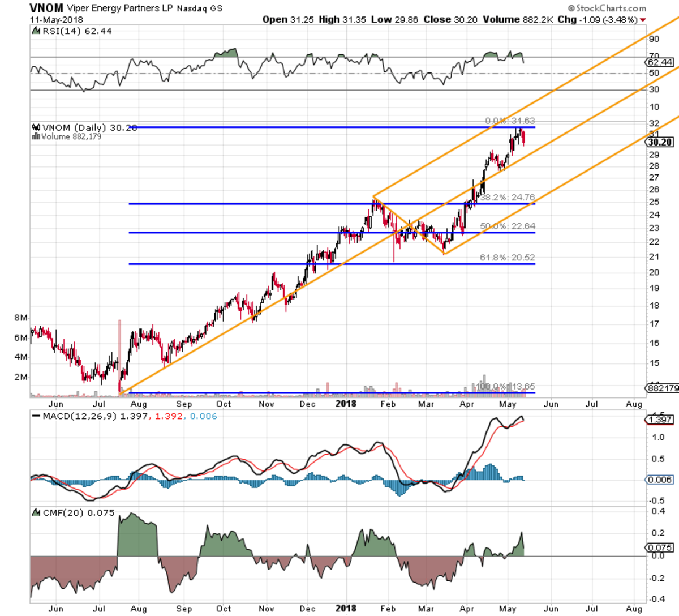Click the blue 0.006 MACD histogram value
This screenshot has height=616, width=679.
point(203,416)
